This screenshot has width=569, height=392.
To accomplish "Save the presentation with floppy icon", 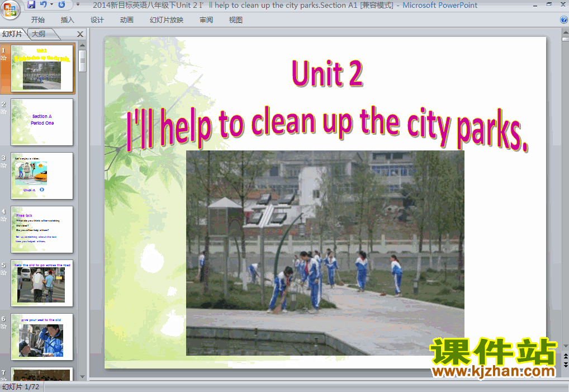I will [31, 4].
